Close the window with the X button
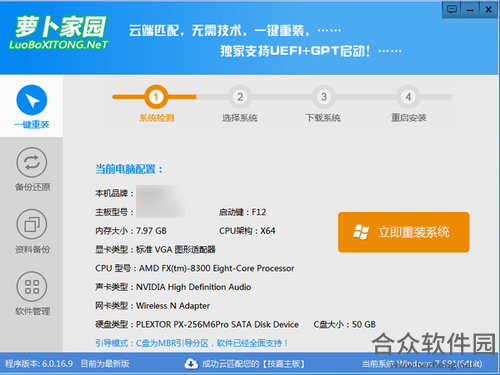 pos(488,9)
